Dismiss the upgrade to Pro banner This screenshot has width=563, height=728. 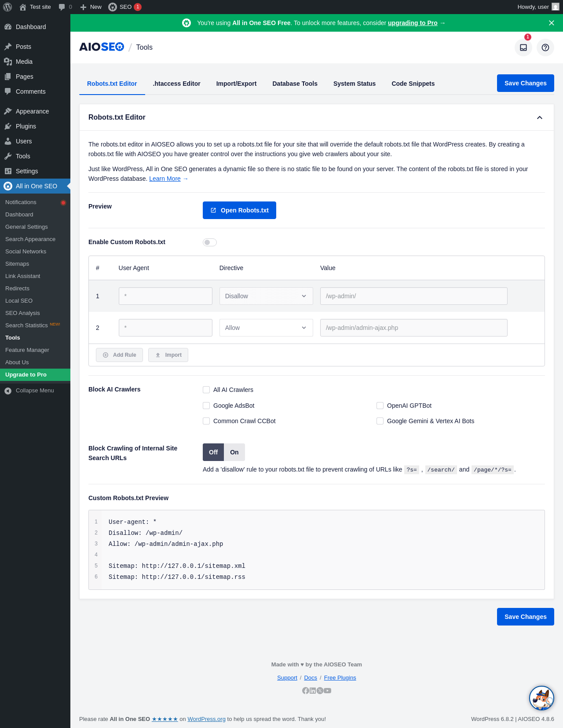pos(552,23)
